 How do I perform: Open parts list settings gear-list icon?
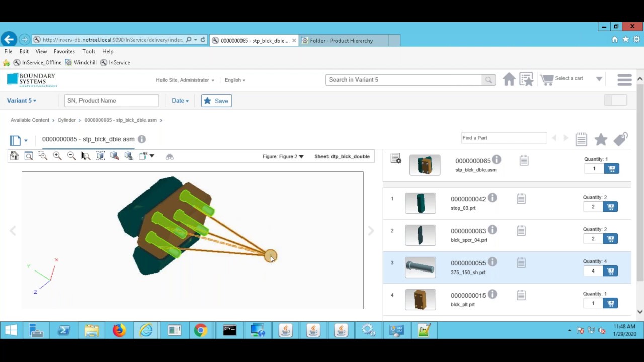coord(396,159)
